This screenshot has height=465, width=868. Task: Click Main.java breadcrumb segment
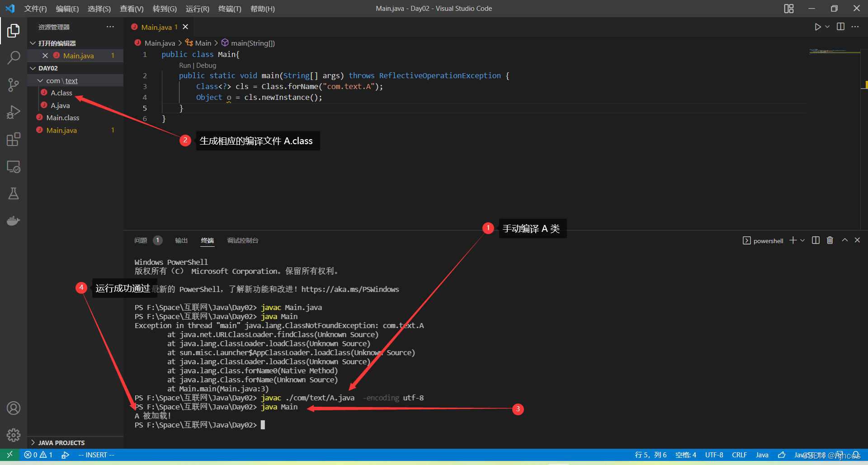[160, 43]
